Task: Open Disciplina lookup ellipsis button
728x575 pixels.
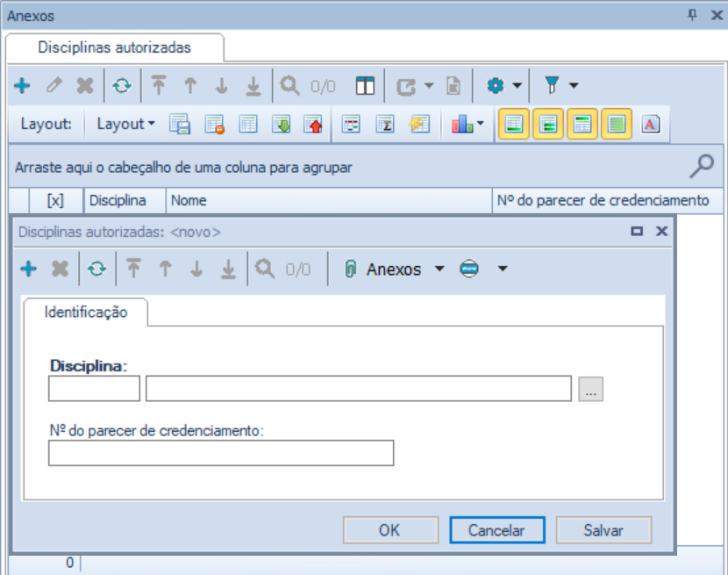Action: tap(590, 389)
